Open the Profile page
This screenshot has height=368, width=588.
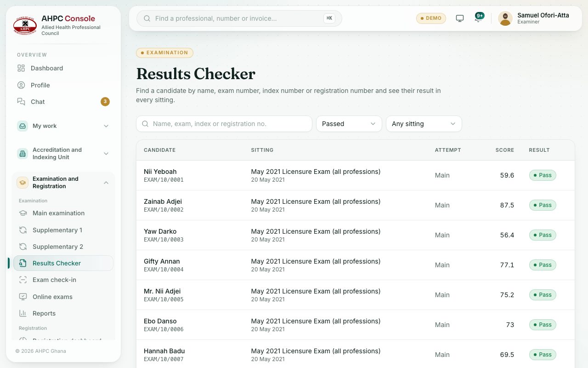point(63,85)
